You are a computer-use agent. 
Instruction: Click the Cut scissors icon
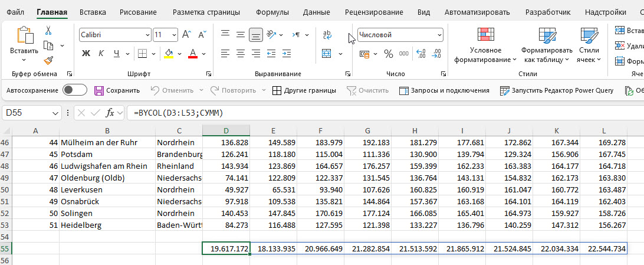point(48,31)
